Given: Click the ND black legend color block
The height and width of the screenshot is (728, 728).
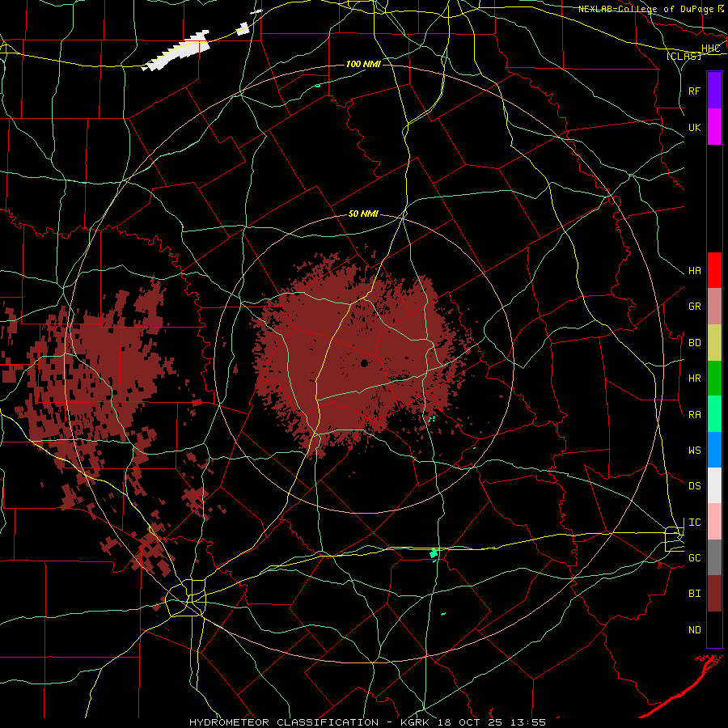Looking at the screenshot, I should pos(714,629).
